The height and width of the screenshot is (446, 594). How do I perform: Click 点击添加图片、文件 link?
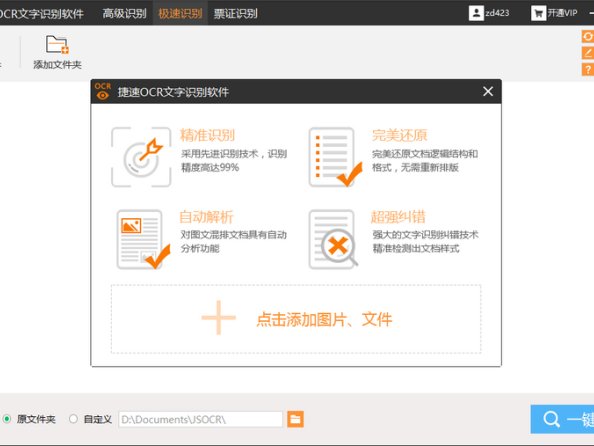click(324, 319)
